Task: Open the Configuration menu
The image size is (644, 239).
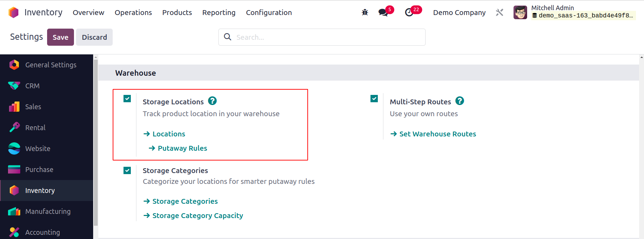Action: 269,13
